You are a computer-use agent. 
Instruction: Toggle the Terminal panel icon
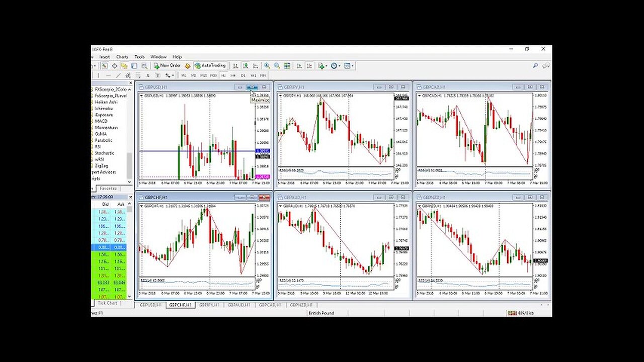pyautogui.click(x=134, y=65)
